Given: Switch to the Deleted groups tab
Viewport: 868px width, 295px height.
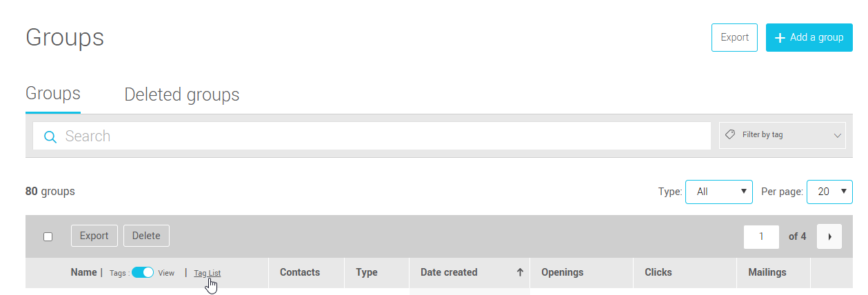Looking at the screenshot, I should [182, 94].
